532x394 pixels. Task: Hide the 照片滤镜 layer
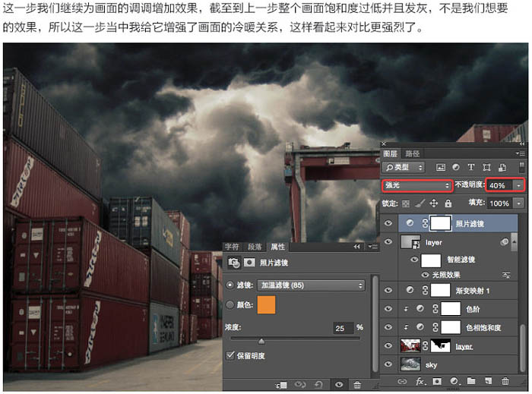[x=388, y=223]
